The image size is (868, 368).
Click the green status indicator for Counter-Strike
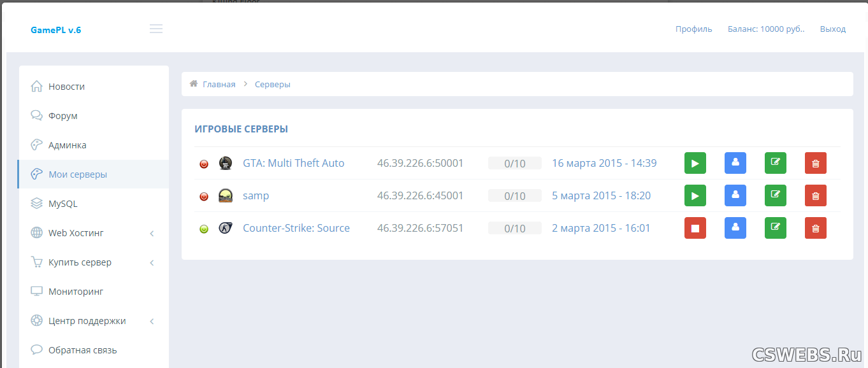click(x=204, y=229)
